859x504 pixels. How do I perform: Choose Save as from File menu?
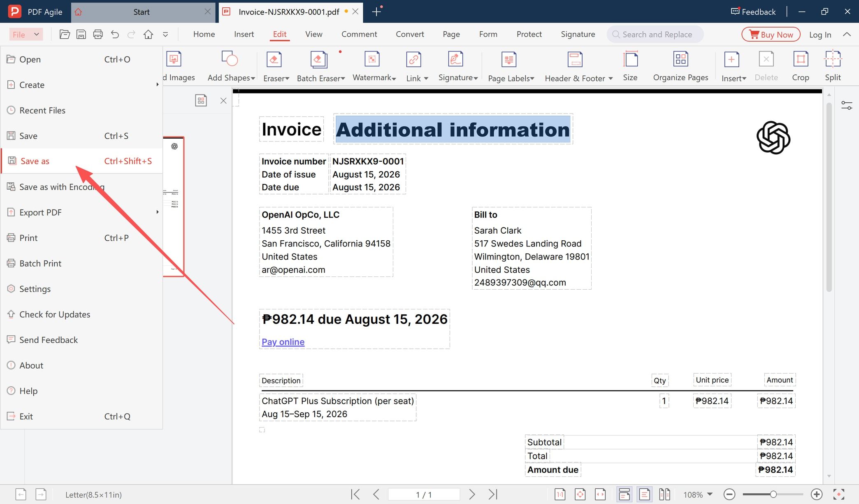click(x=81, y=161)
